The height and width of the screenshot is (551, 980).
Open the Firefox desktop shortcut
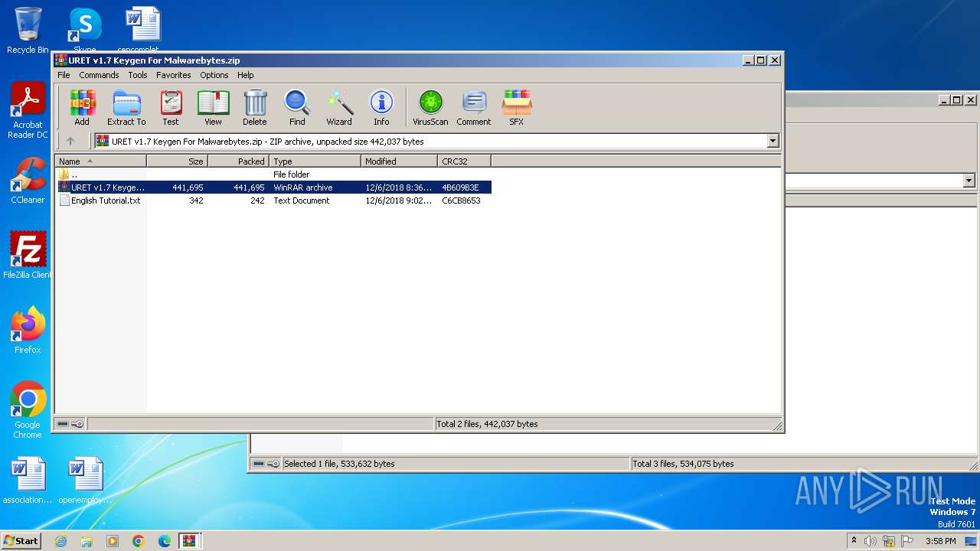coord(28,331)
